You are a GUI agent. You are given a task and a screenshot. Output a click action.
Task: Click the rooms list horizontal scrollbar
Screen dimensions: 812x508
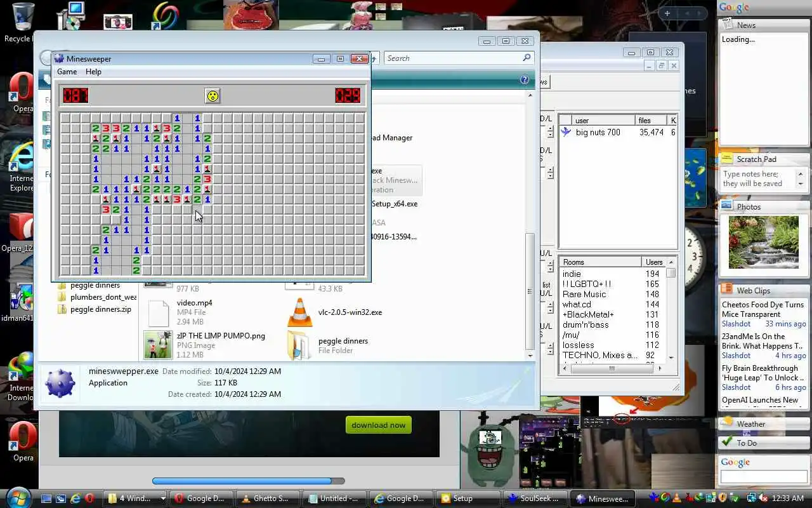612,368
